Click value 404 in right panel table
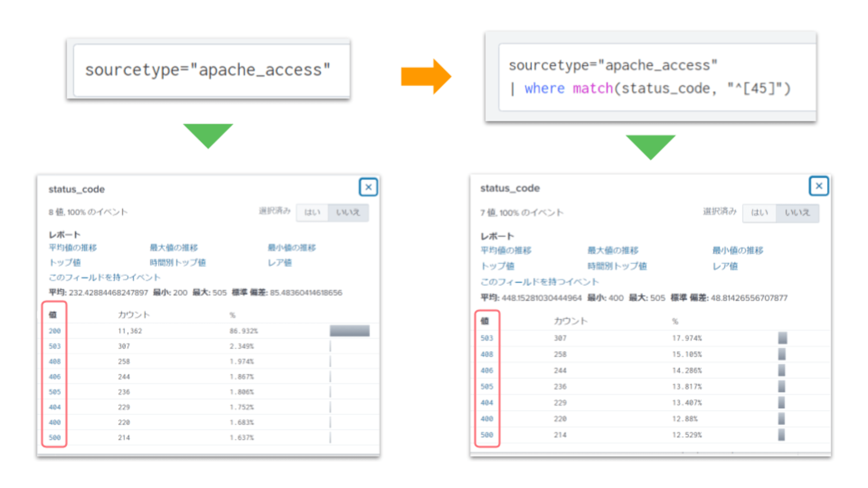868x488 pixels. (x=487, y=403)
